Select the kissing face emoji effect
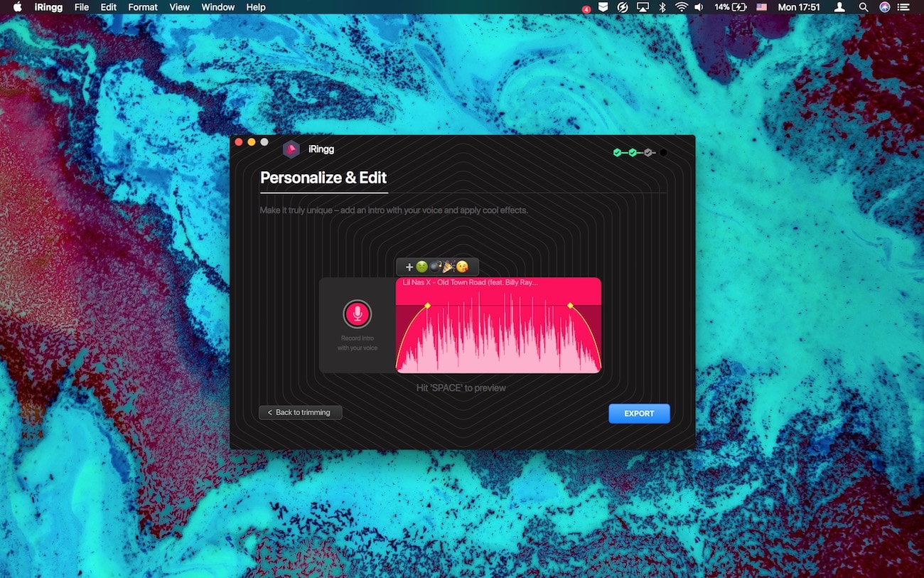 [x=462, y=267]
